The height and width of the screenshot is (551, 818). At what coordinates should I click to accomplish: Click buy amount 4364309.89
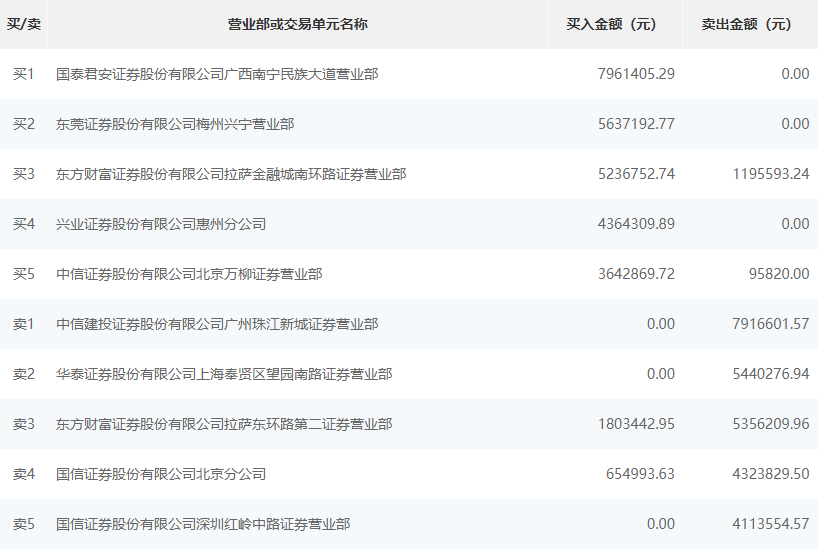pyautogui.click(x=636, y=224)
